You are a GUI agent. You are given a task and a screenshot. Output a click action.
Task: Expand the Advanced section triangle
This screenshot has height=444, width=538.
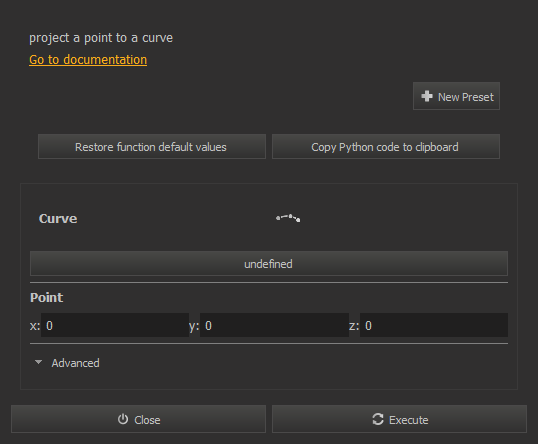point(38,362)
